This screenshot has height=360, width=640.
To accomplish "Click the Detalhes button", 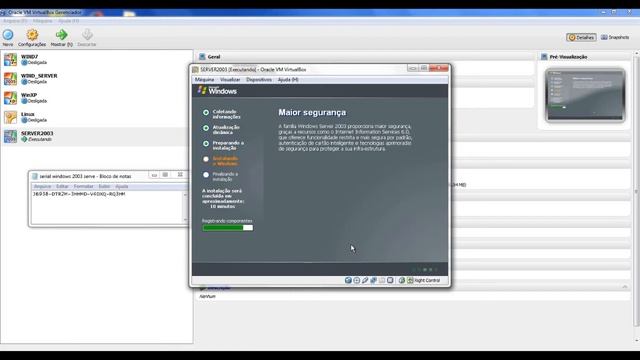I will click(x=581, y=38).
